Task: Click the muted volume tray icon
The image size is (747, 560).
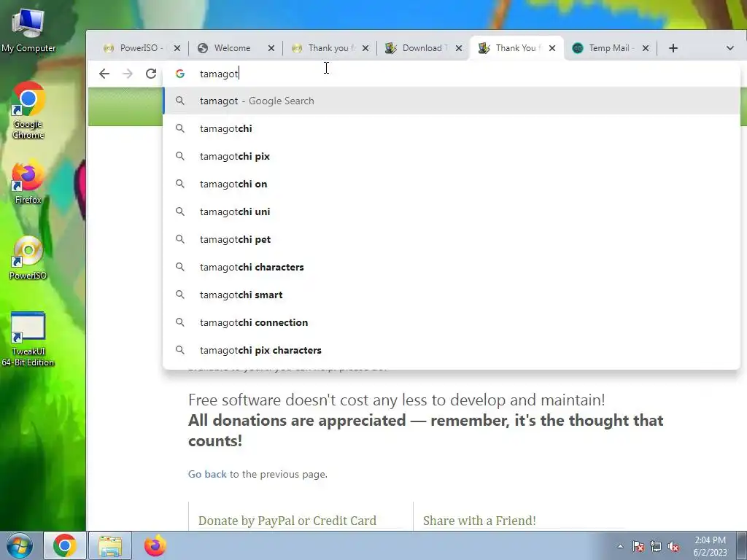Action: pos(673,546)
